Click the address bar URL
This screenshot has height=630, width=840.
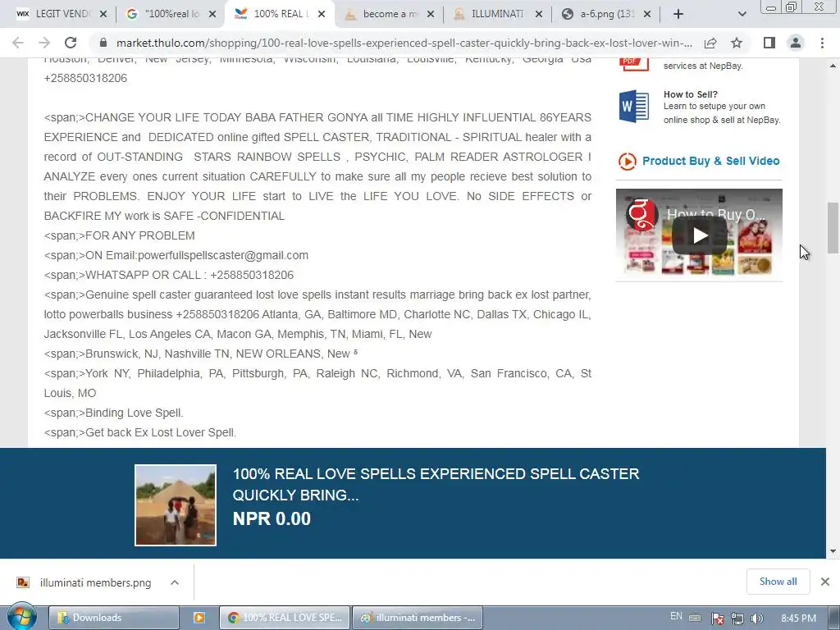tap(404, 43)
